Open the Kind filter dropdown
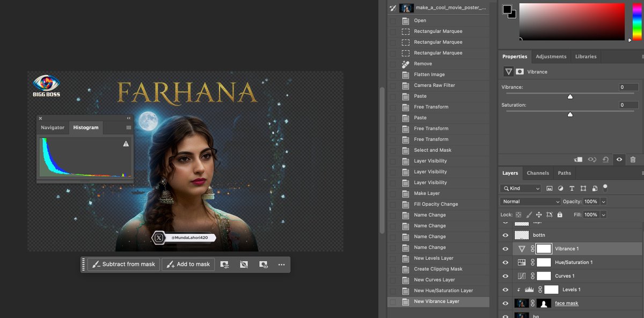The height and width of the screenshot is (318, 644). [521, 188]
